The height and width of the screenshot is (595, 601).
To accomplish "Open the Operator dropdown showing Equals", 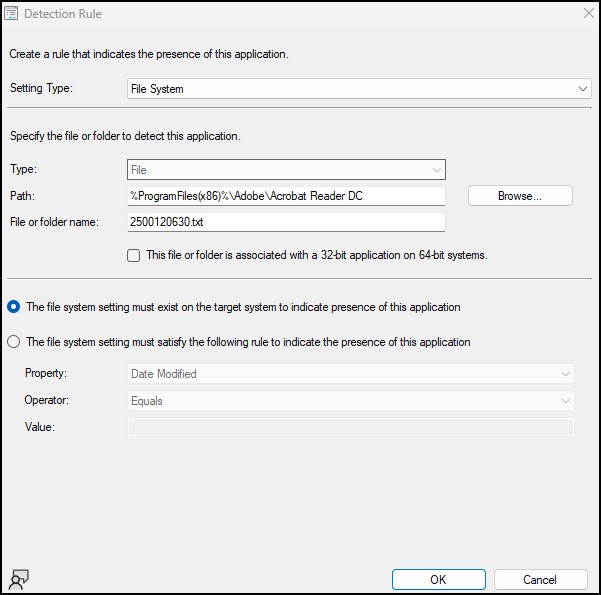I will (351, 401).
